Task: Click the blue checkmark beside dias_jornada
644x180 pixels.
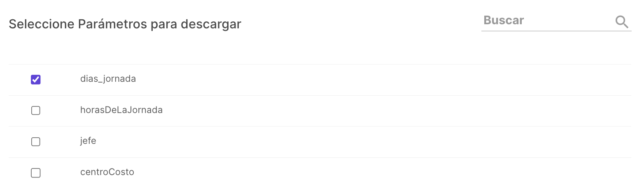Action: [36, 79]
